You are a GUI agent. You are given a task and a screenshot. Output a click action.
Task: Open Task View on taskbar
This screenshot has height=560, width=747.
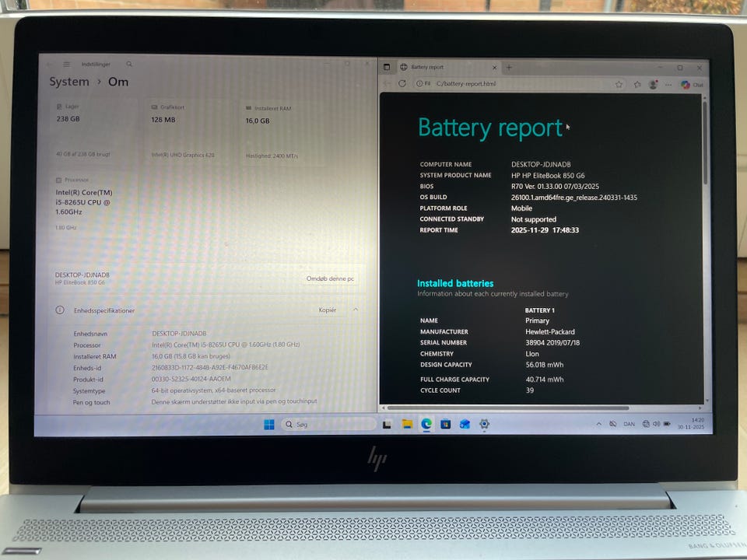tap(387, 425)
